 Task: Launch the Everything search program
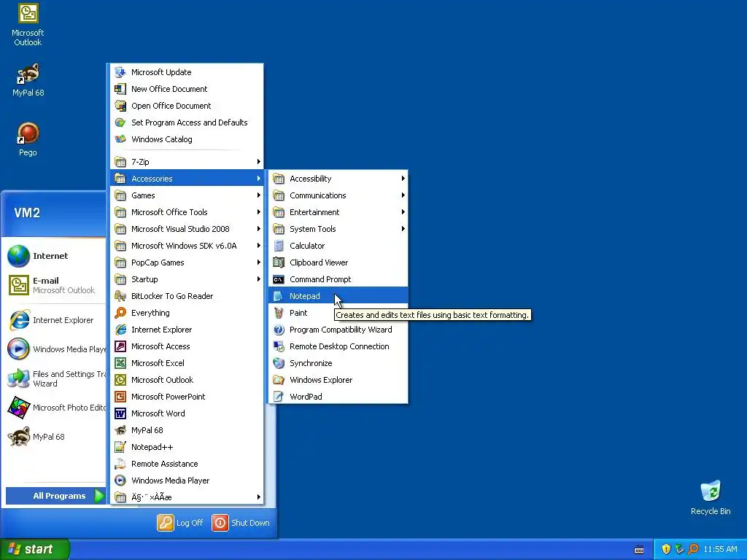pos(187,313)
